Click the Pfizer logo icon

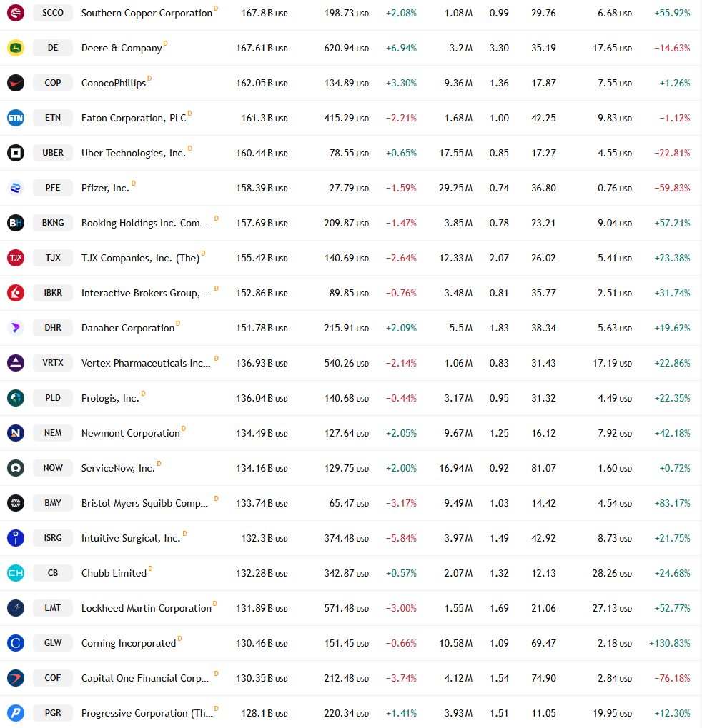(16, 188)
